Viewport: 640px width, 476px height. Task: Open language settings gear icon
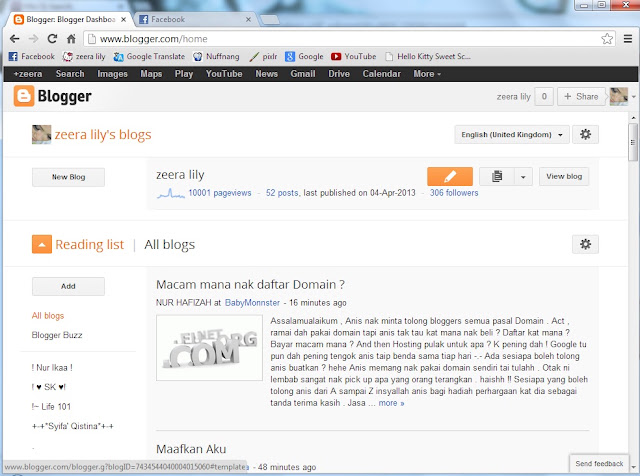pos(585,134)
